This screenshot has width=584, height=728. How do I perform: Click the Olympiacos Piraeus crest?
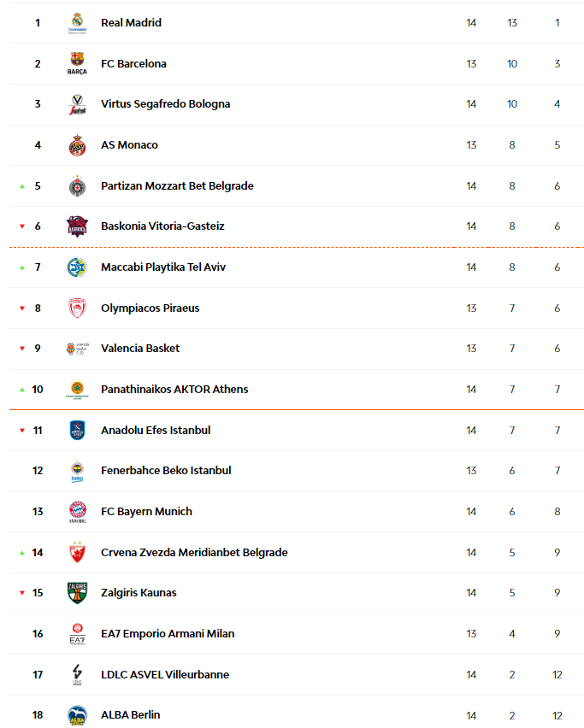[77, 308]
